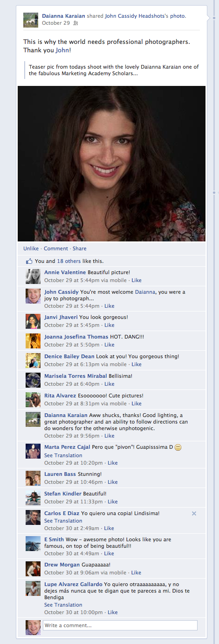Like Annie Valentine's comment
The image size is (219, 644).
(x=137, y=280)
